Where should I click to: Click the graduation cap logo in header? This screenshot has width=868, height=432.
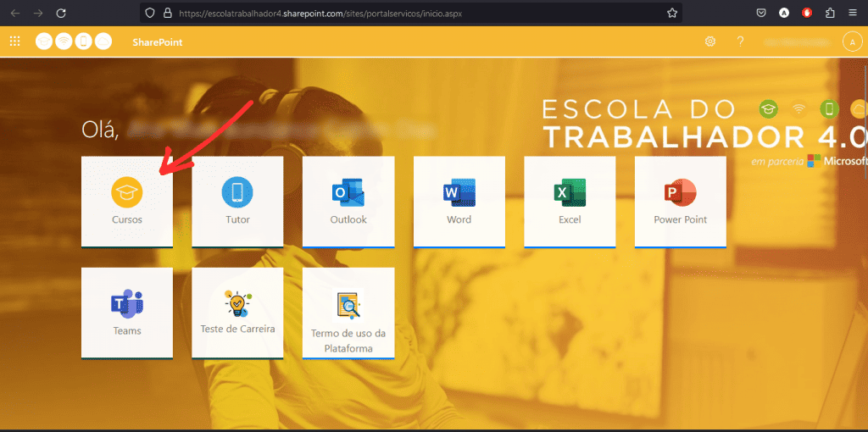tap(44, 42)
